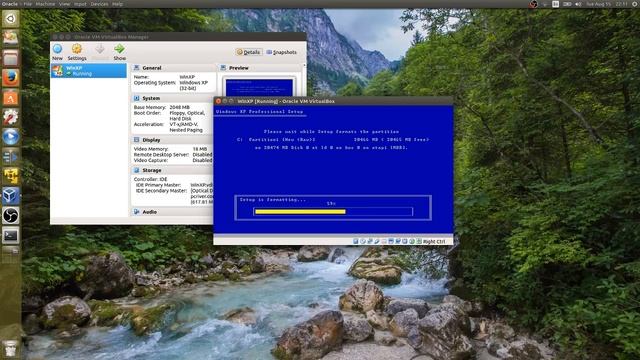Click the OBS tray icon in top panel
The width and height of the screenshot is (640, 360).
[533, 4]
